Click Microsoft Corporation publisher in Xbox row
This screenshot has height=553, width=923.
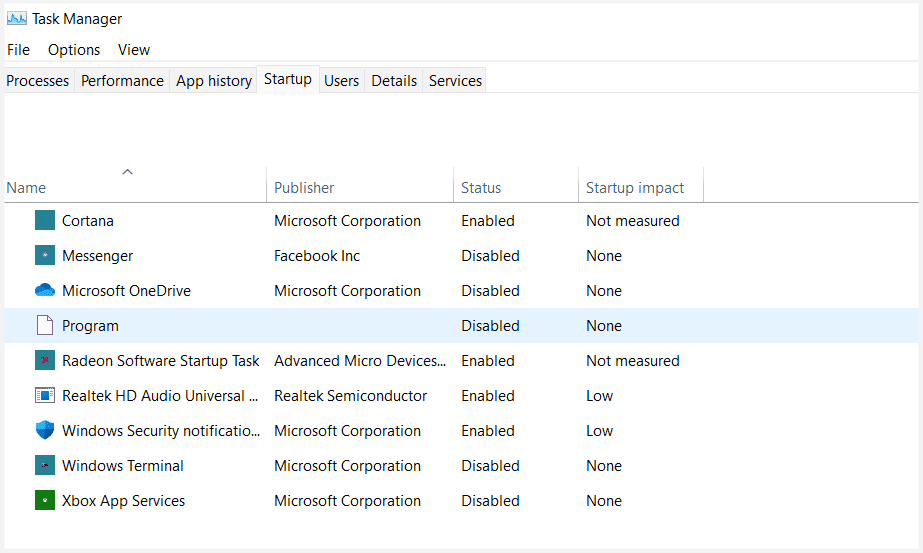pos(347,501)
